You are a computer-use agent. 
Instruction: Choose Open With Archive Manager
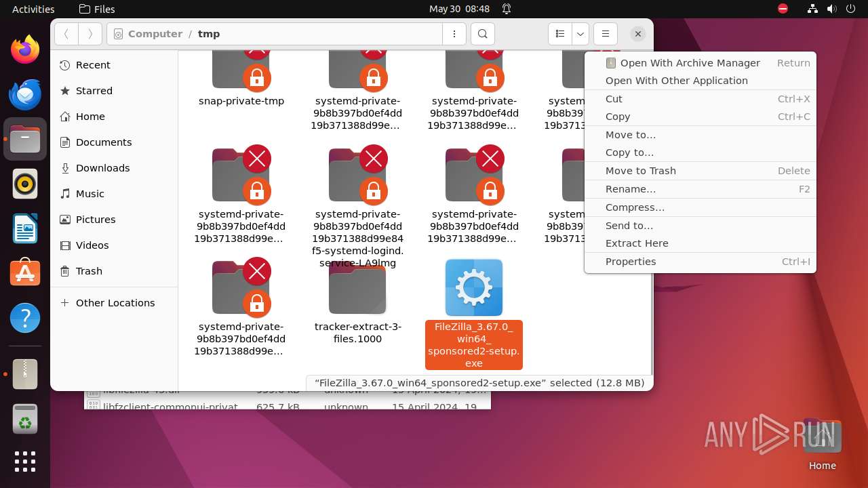700,63
